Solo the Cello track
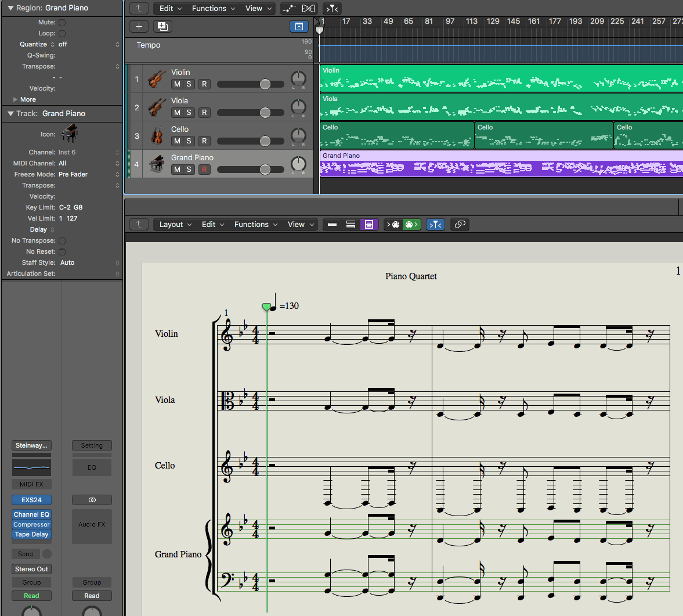 point(189,141)
